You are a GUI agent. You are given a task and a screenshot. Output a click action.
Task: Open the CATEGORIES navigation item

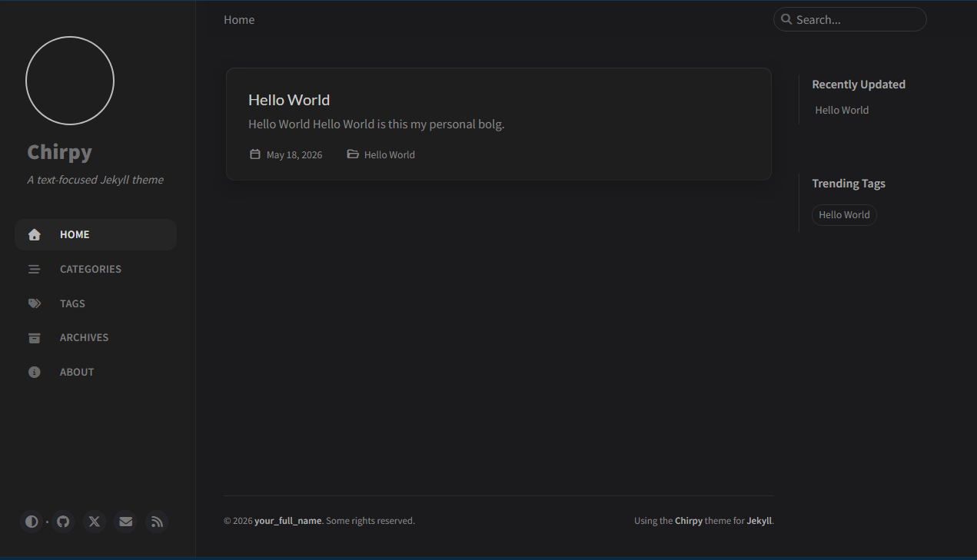pyautogui.click(x=96, y=270)
